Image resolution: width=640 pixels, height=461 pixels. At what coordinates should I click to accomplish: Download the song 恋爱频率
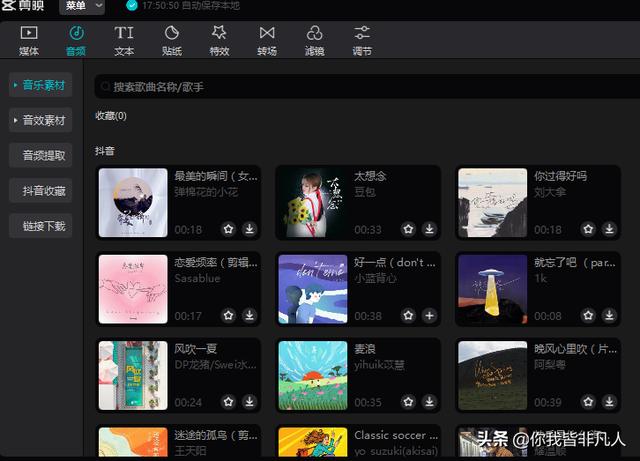pos(249,315)
